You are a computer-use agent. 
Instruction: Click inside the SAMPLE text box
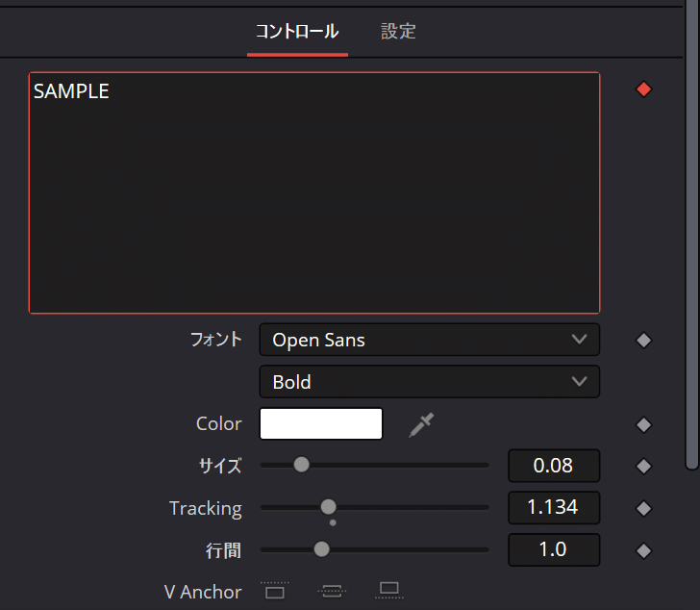pos(314,193)
